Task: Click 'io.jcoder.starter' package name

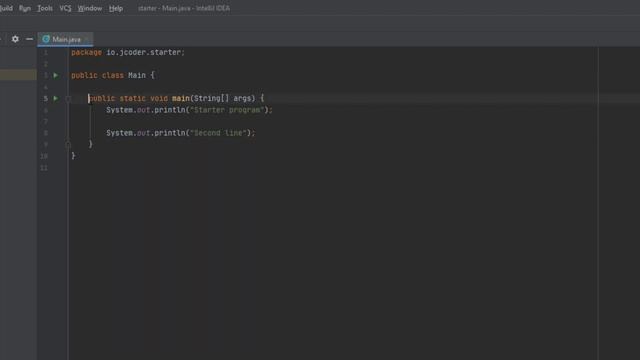Action: click(x=144, y=52)
